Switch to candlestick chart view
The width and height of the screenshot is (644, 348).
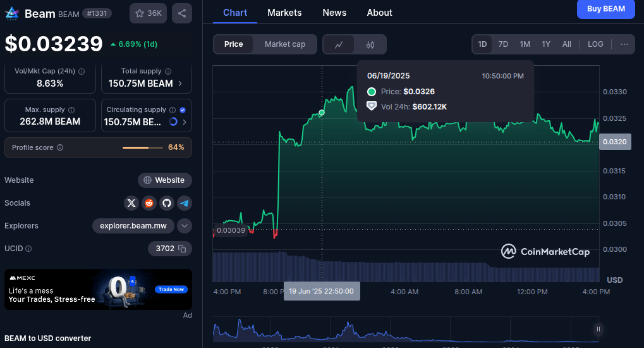tap(370, 44)
